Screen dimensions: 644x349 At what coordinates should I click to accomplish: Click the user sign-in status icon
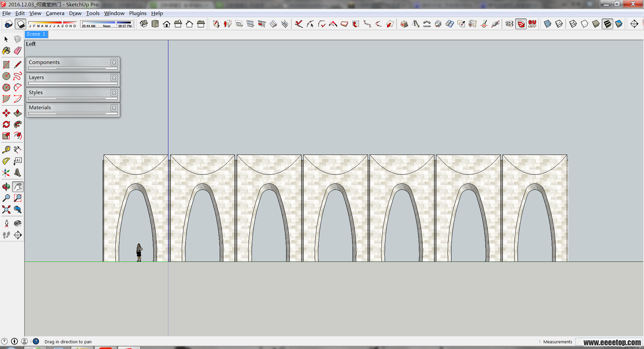pos(24,341)
